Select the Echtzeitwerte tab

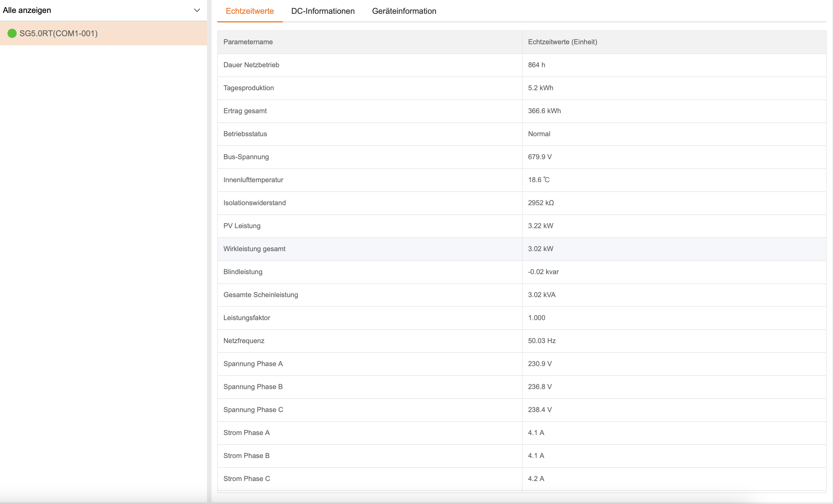(x=249, y=11)
